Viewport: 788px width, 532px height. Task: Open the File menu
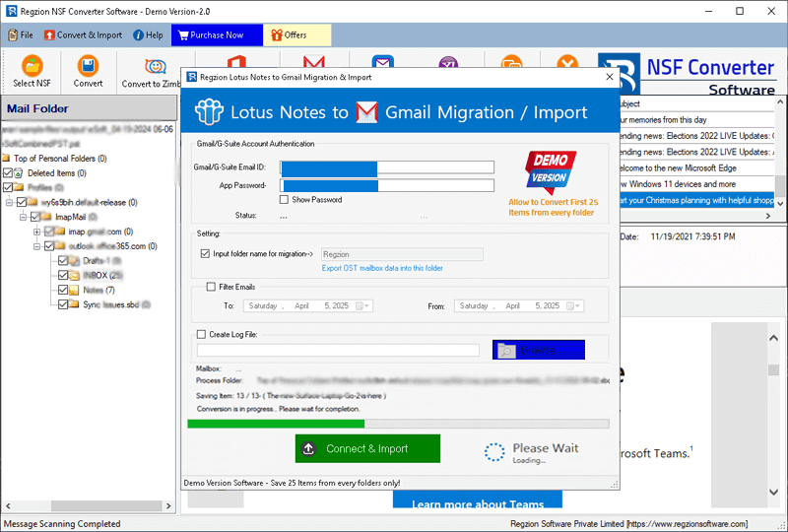20,34
